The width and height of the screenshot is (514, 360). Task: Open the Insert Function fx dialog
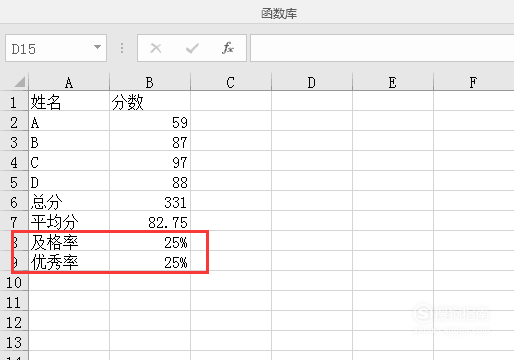coord(228,48)
